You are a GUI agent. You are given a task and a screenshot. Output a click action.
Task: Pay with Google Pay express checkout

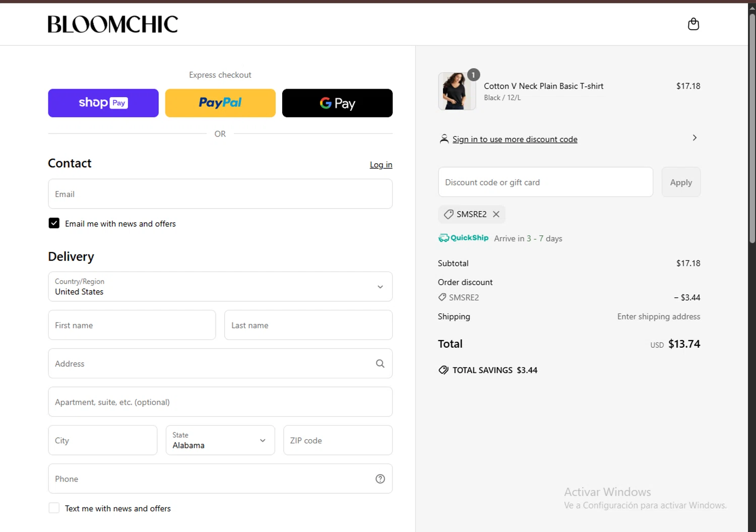pyautogui.click(x=337, y=103)
